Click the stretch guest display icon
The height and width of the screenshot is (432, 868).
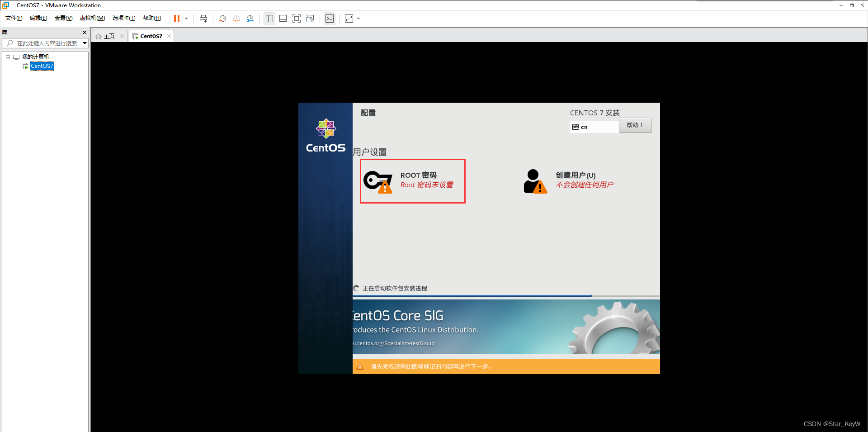[349, 19]
